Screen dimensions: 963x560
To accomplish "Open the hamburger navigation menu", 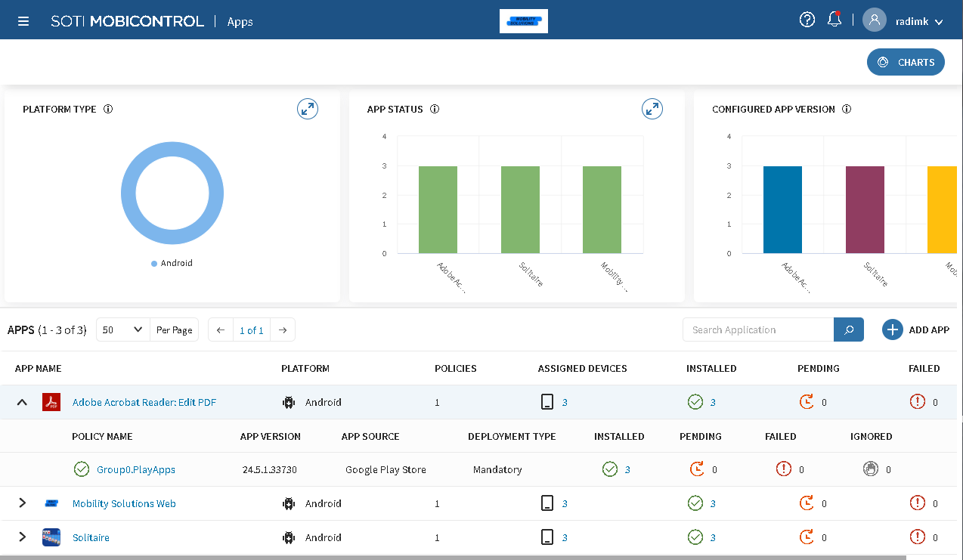I will pos(23,21).
